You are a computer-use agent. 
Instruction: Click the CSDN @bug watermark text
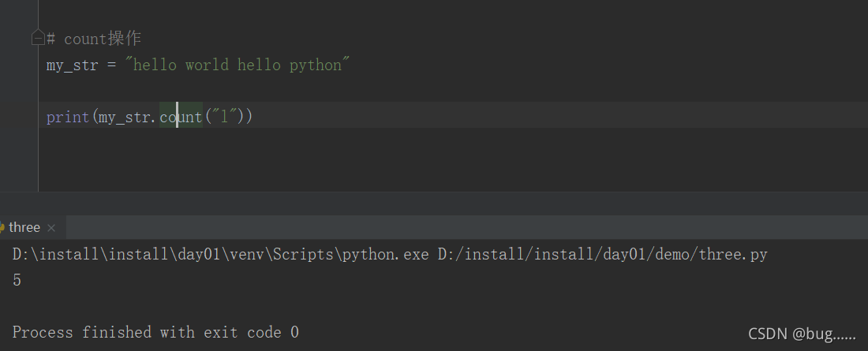click(802, 334)
